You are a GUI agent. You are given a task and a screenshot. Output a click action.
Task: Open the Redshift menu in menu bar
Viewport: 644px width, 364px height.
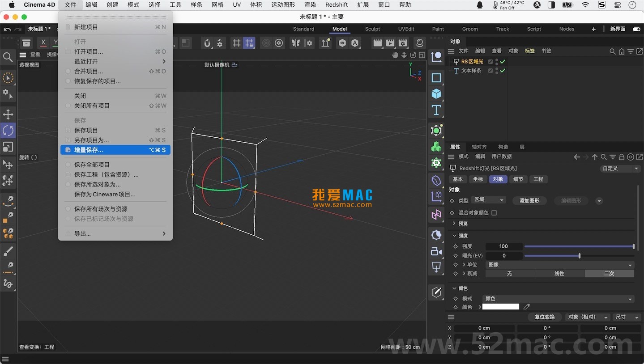337,5
